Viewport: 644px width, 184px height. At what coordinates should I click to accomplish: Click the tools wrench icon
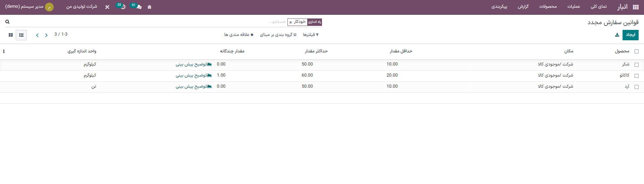pos(107,7)
